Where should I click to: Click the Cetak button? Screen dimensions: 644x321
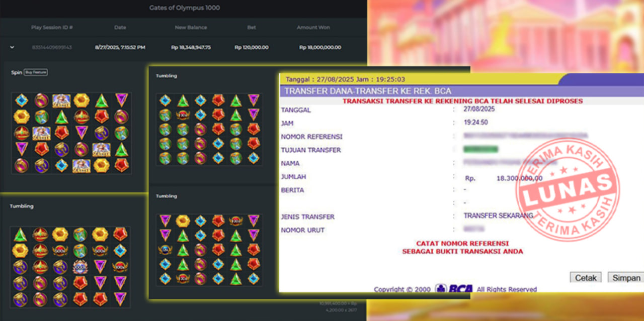(x=586, y=278)
